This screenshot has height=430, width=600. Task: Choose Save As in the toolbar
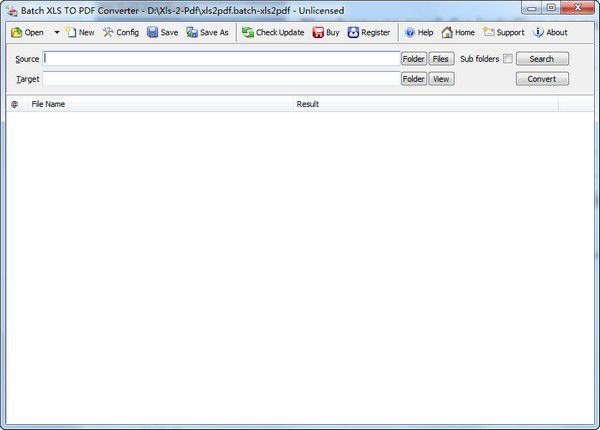click(207, 33)
